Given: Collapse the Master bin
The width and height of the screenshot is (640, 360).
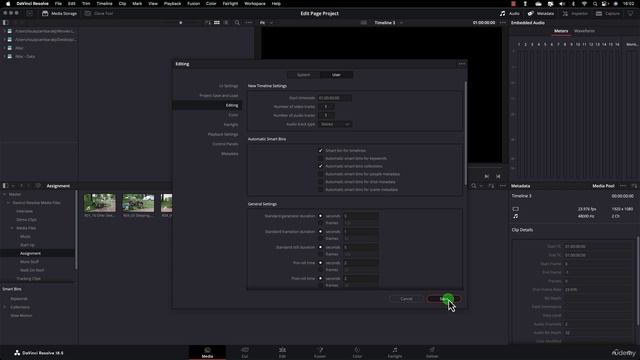Looking at the screenshot, I should point(4,194).
